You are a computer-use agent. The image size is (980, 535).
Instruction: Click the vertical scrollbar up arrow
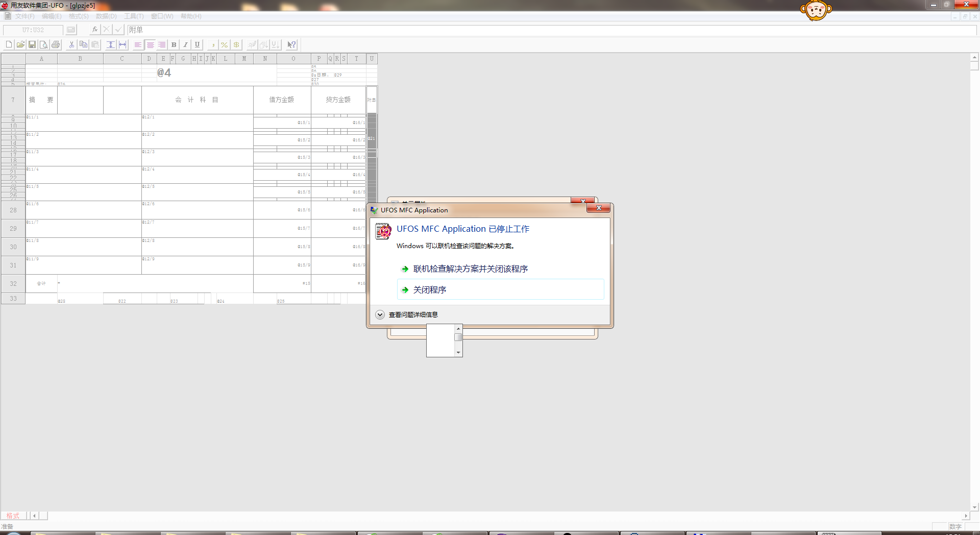pyautogui.click(x=974, y=57)
